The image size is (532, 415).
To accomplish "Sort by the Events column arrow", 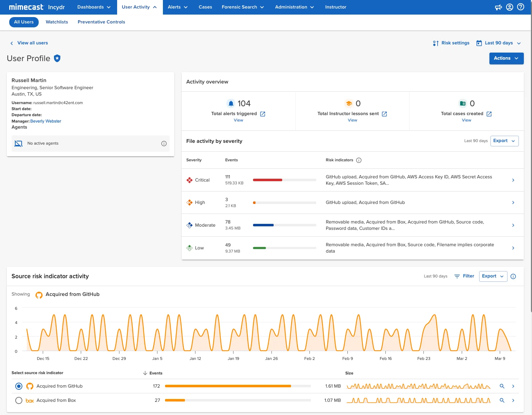I will [x=145, y=373].
